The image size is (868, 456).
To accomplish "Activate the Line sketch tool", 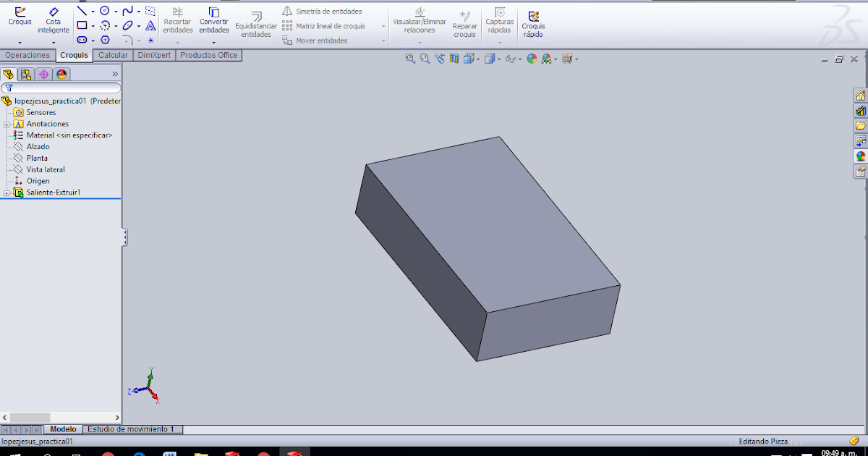I will [81, 10].
